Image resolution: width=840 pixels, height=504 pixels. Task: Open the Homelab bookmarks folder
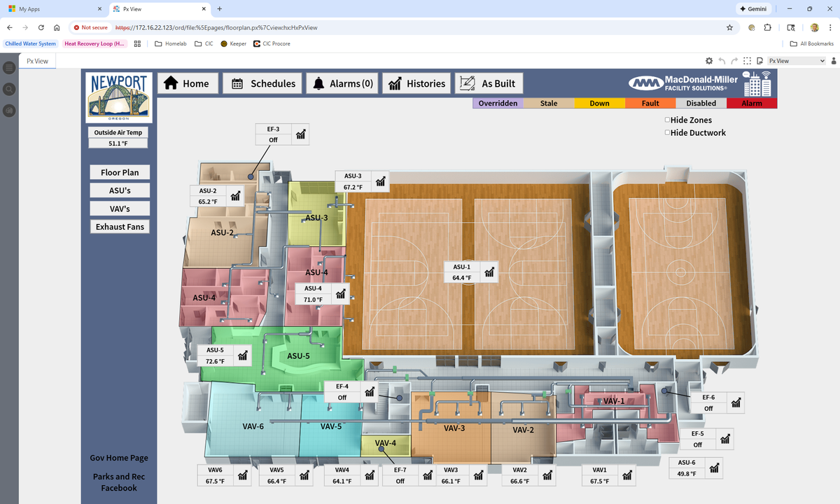[170, 43]
